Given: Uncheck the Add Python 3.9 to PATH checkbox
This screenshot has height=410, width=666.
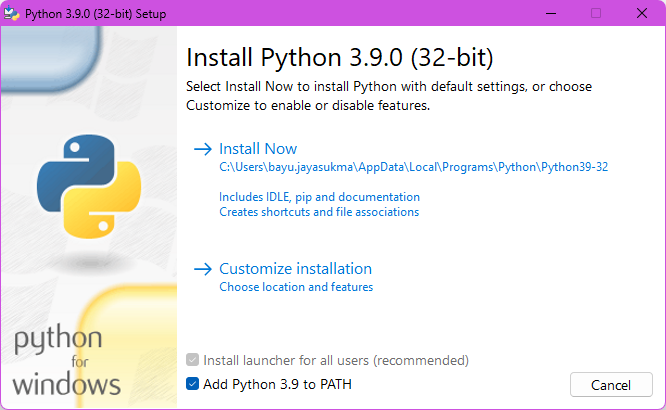Looking at the screenshot, I should pos(193,384).
